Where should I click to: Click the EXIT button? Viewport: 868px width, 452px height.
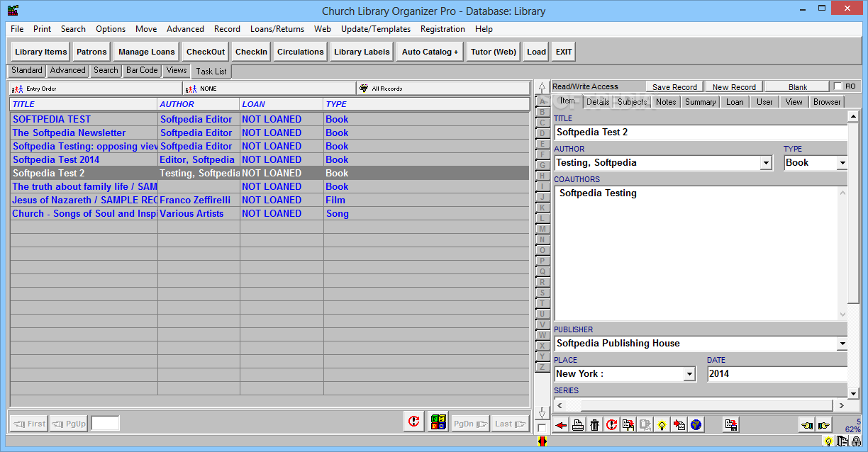(564, 52)
